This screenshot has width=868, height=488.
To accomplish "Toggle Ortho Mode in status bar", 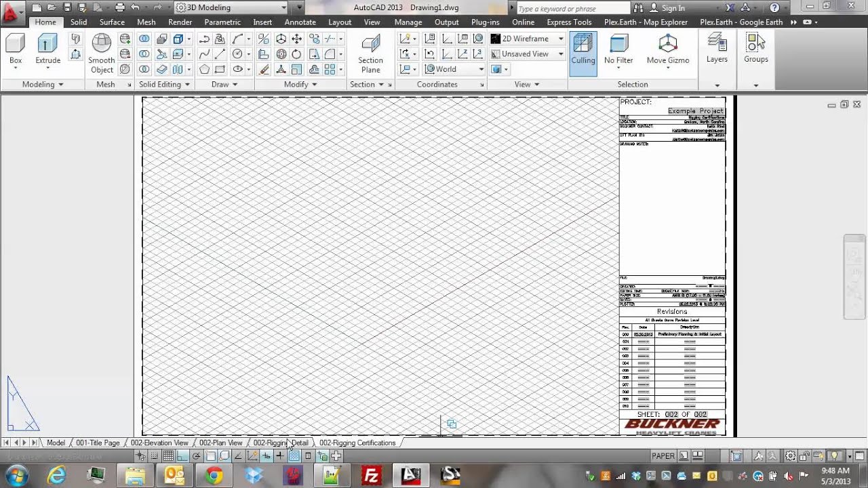I will tap(182, 456).
